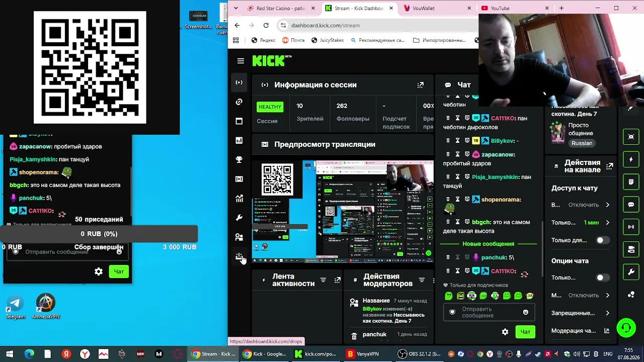Send message with the dashboard 'Чат' button
Screen dimensions: 644x362
tap(525, 332)
